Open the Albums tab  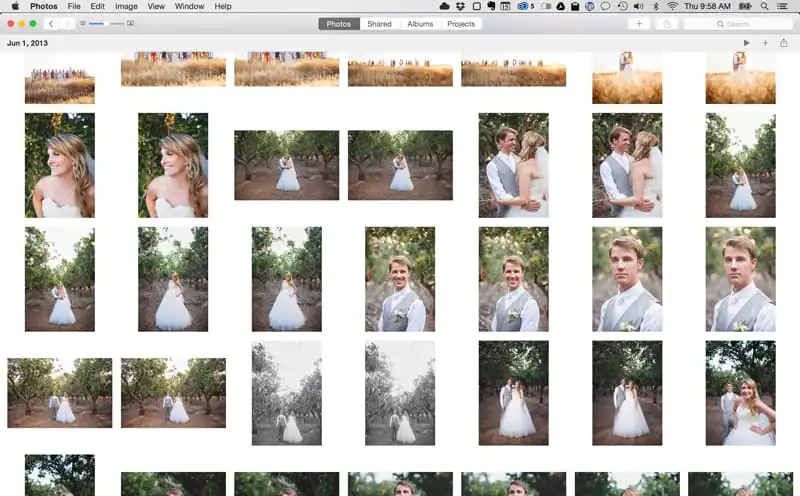click(420, 24)
